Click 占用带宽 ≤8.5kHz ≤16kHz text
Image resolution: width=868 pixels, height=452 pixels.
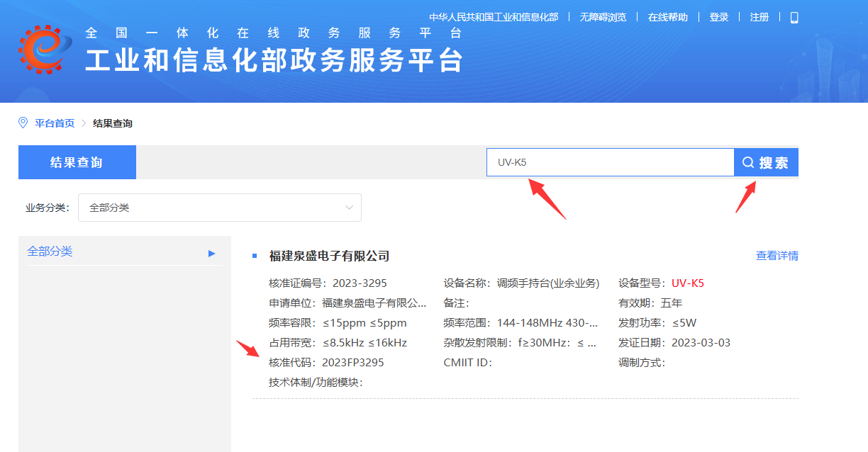[338, 343]
